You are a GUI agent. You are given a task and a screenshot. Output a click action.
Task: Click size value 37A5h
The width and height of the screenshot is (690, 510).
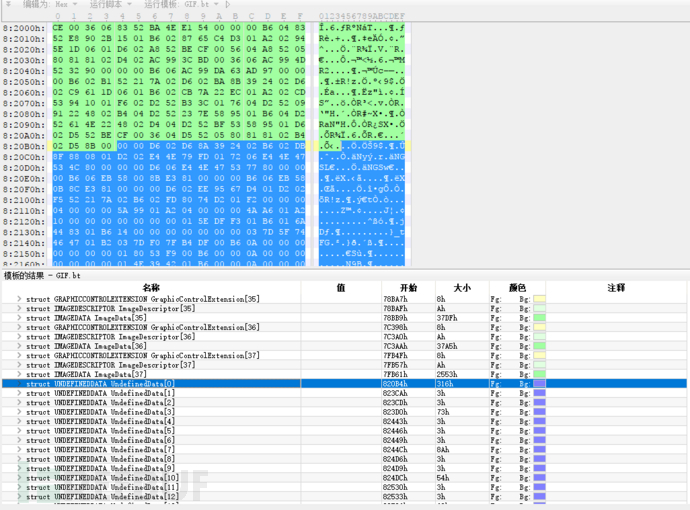pos(447,346)
